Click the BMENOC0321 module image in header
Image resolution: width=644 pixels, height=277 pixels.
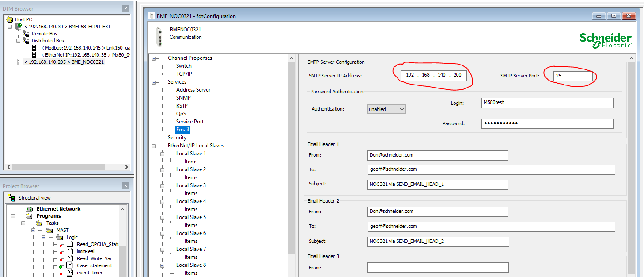coord(159,37)
